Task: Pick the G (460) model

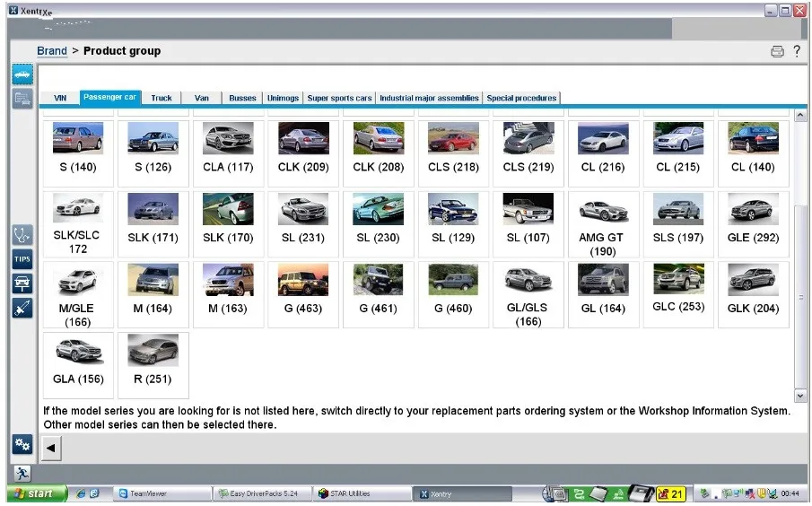Action: (x=454, y=294)
